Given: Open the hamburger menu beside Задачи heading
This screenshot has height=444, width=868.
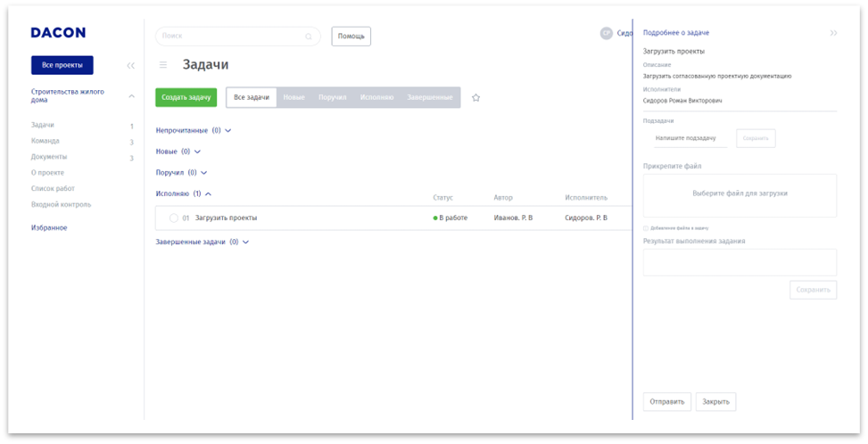Looking at the screenshot, I should [163, 65].
